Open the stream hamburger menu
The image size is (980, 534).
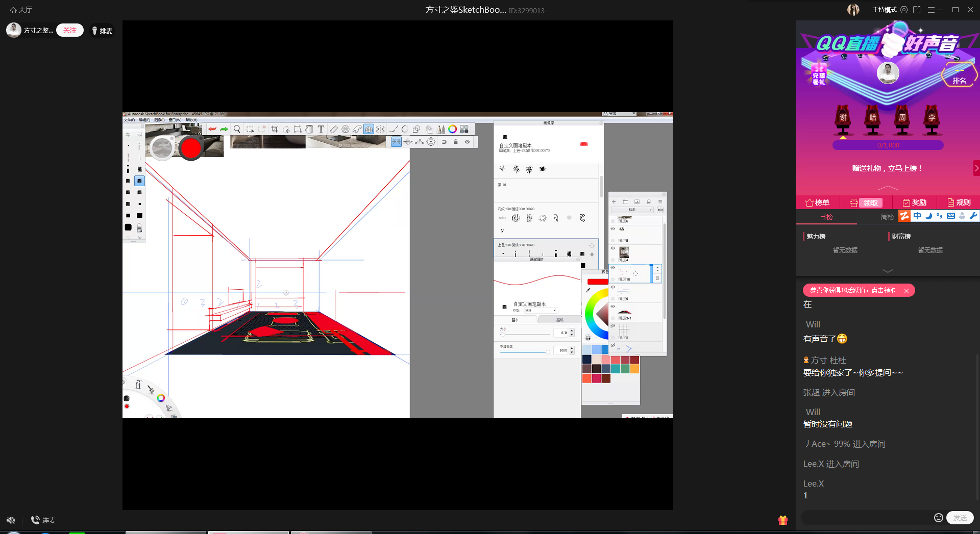coord(931,10)
